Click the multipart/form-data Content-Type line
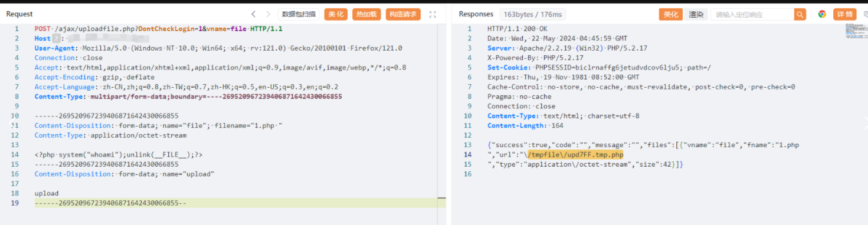Viewport: 868px width, 225px height. [x=188, y=96]
